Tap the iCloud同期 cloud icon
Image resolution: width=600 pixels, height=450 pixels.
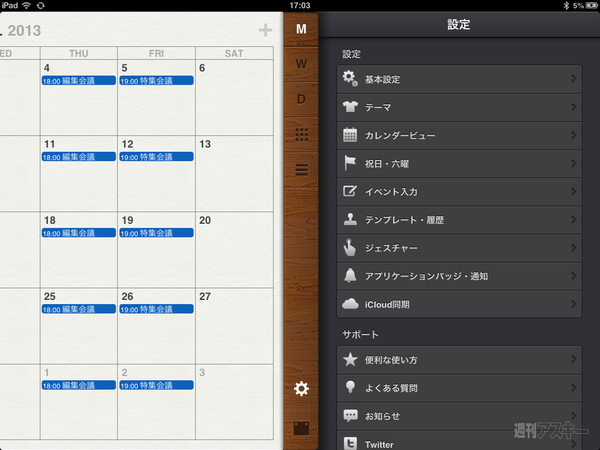click(350, 304)
